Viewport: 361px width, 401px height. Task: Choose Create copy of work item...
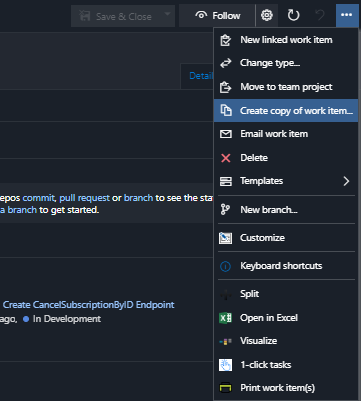[286, 110]
